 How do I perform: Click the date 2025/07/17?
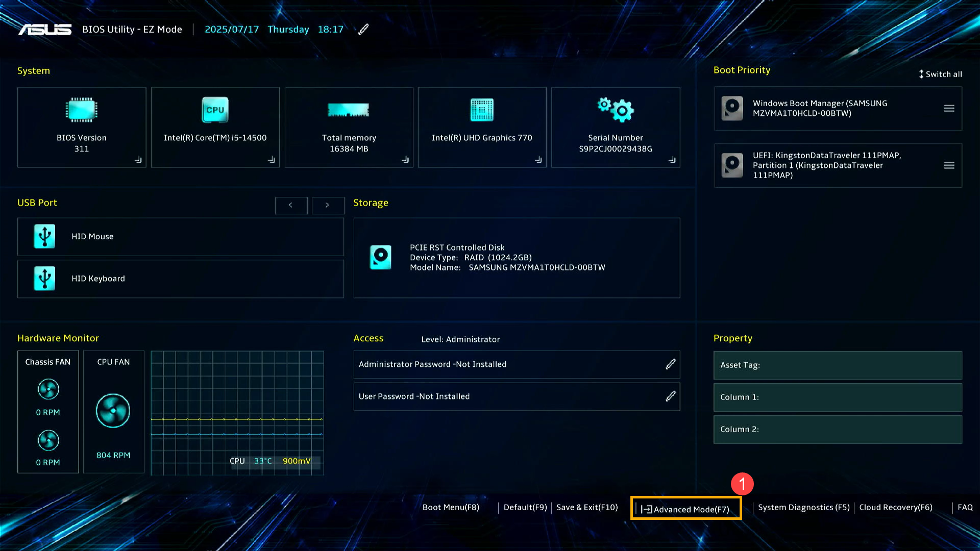tap(232, 30)
